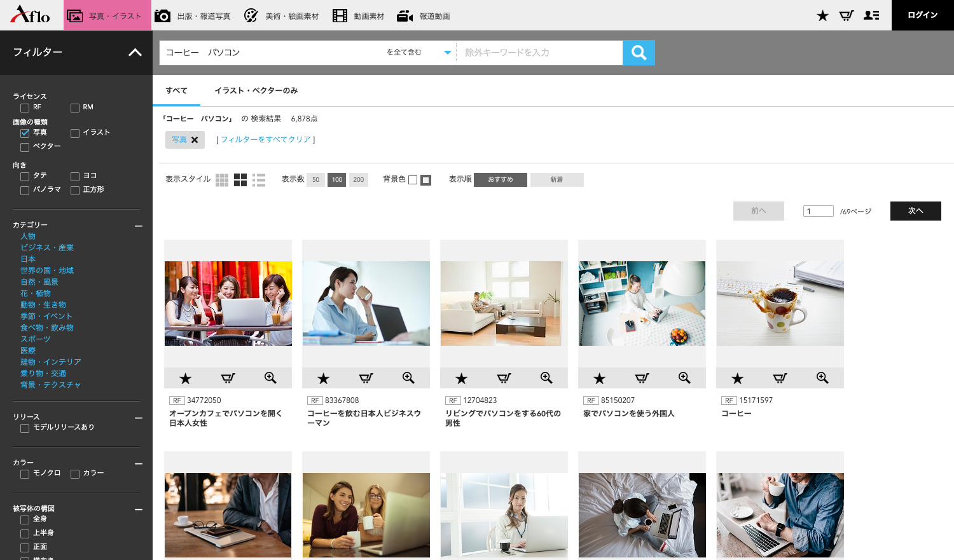This screenshot has height=560, width=954.
Task: Zoom image 85150207 with magnifier
Action: 684,378
